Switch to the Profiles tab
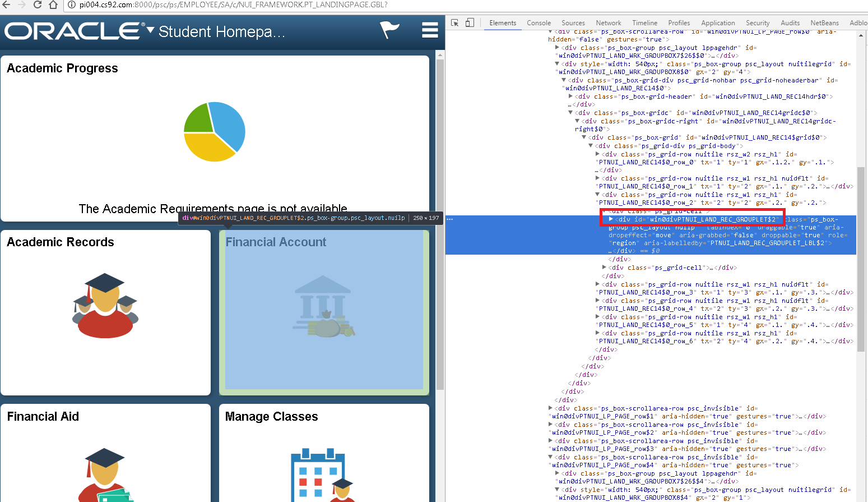This screenshot has height=502, width=868. click(679, 23)
